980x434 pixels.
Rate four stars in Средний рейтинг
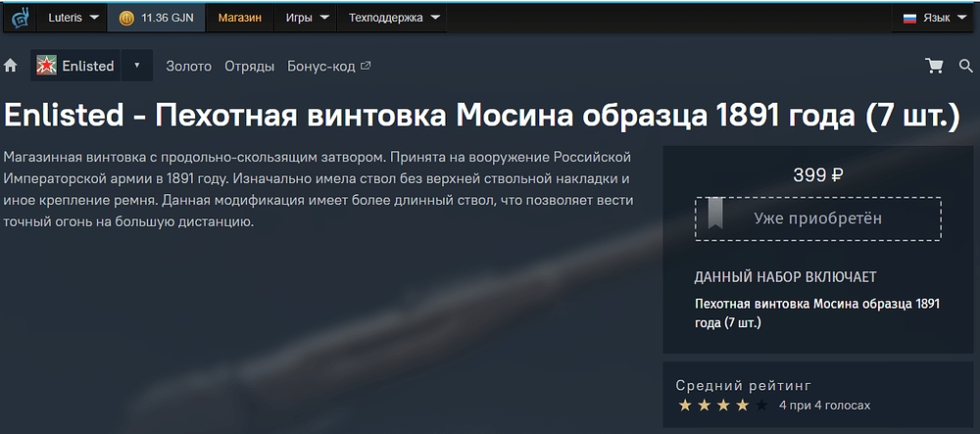[x=743, y=406]
